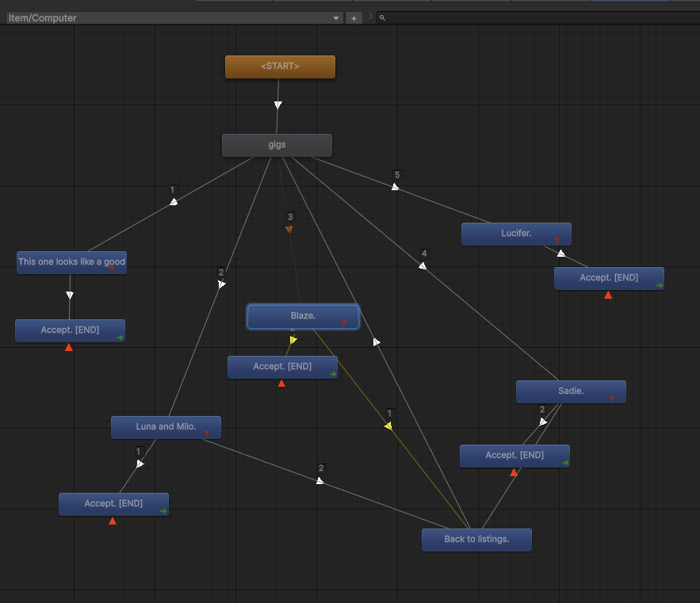Select Accept. [END] node under Sadie.

tap(514, 456)
